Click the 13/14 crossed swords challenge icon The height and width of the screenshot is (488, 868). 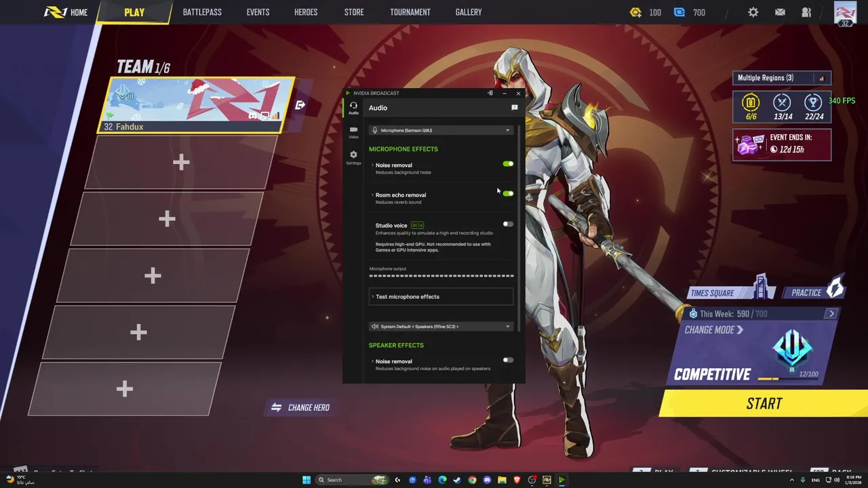click(x=782, y=102)
